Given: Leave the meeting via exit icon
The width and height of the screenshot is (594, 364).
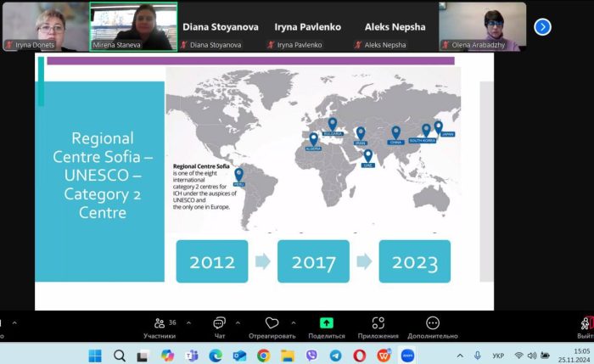Looking at the screenshot, I should 586,328.
